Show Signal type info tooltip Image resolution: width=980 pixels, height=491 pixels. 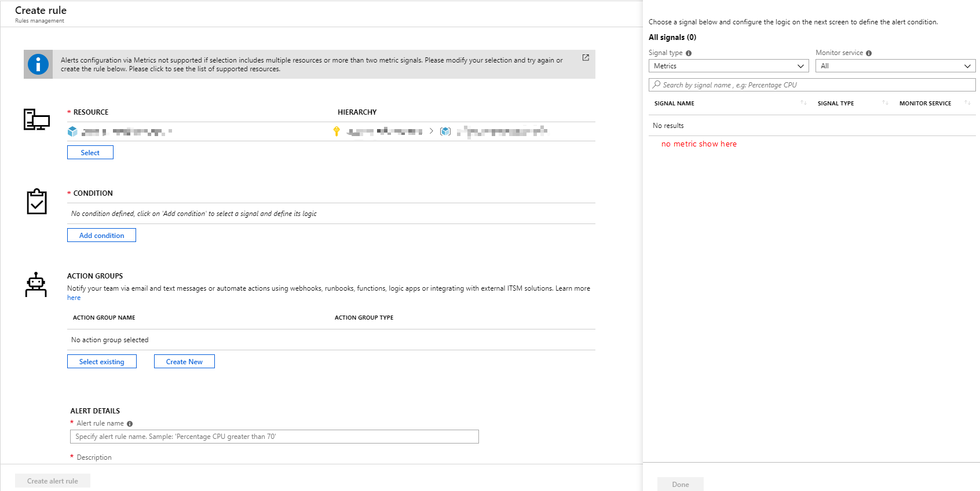tap(689, 53)
